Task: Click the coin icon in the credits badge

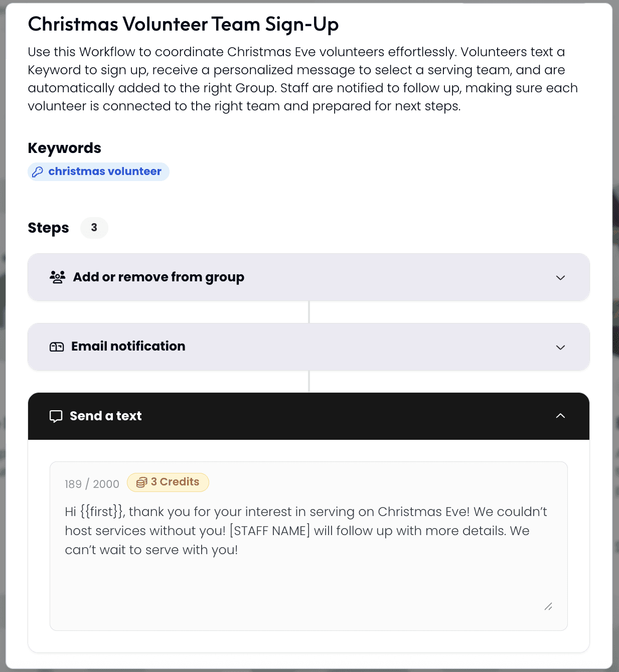Action: pos(142,482)
